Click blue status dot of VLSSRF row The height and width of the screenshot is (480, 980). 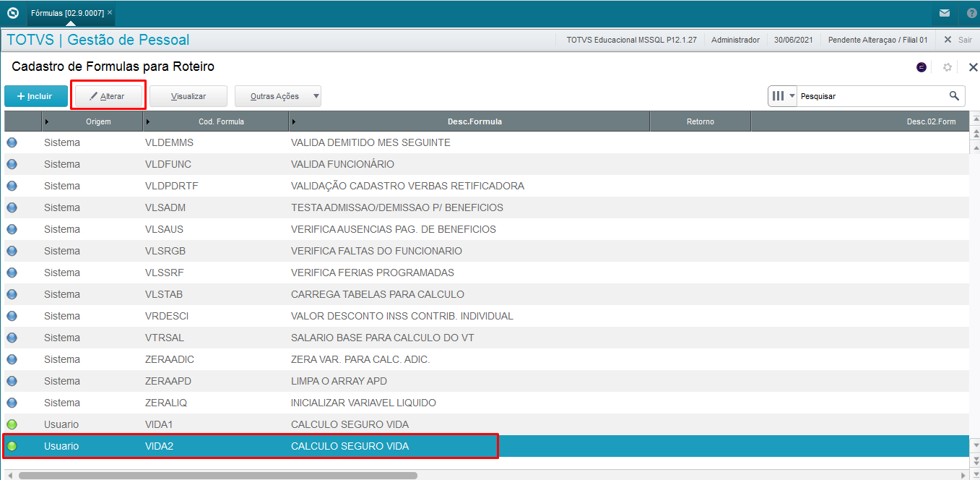12,273
